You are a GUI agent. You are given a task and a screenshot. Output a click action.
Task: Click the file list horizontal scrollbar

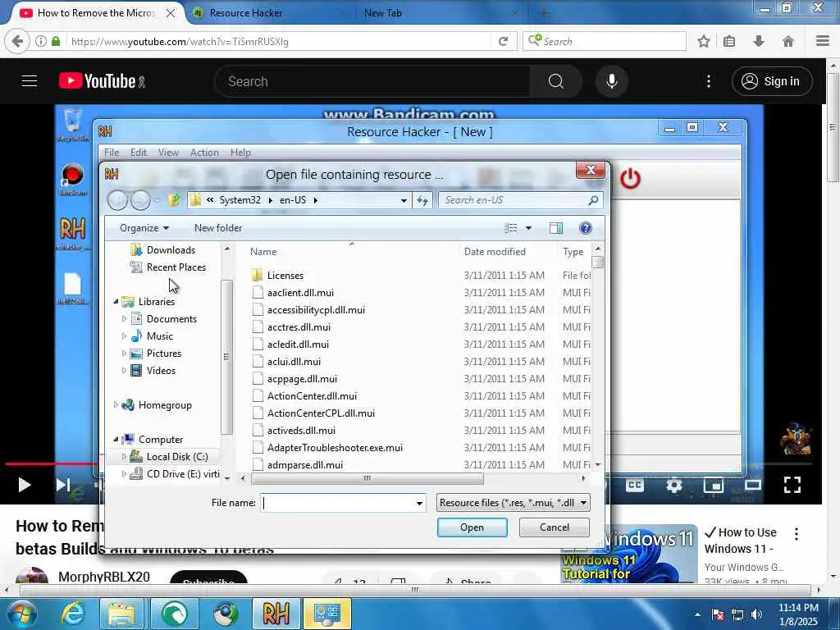coord(367,478)
